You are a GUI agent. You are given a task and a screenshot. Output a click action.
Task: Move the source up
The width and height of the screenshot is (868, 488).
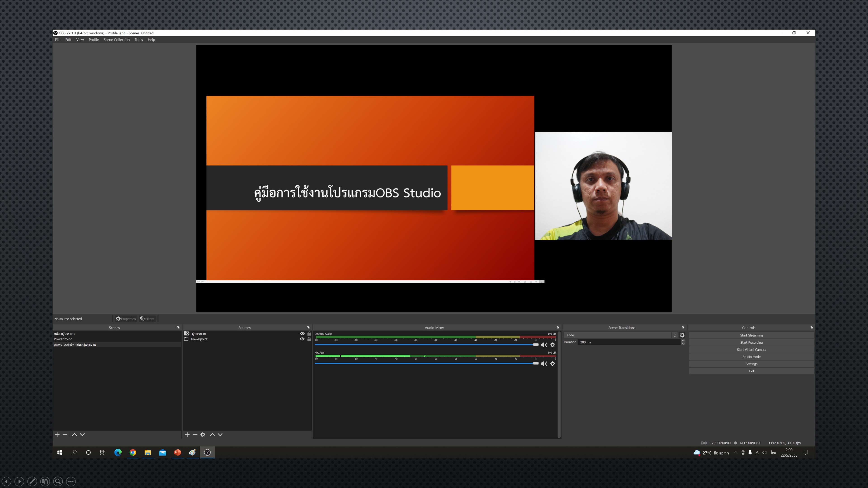[x=212, y=435]
